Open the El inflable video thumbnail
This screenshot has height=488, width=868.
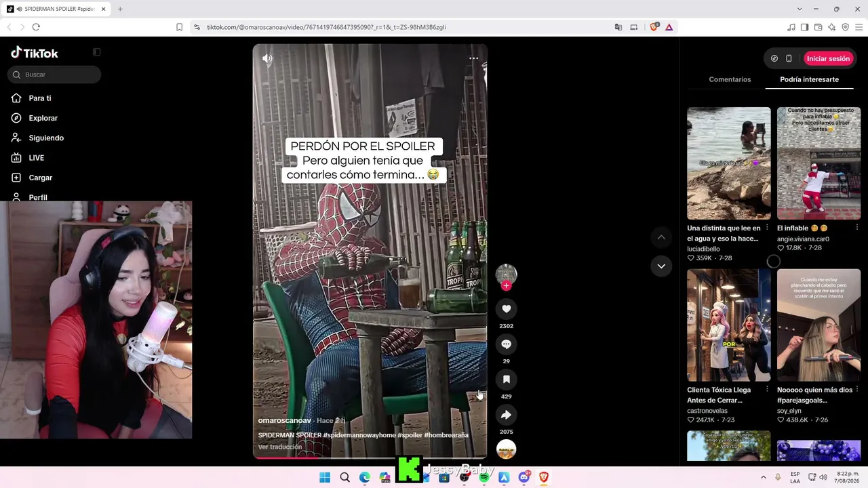(818, 163)
